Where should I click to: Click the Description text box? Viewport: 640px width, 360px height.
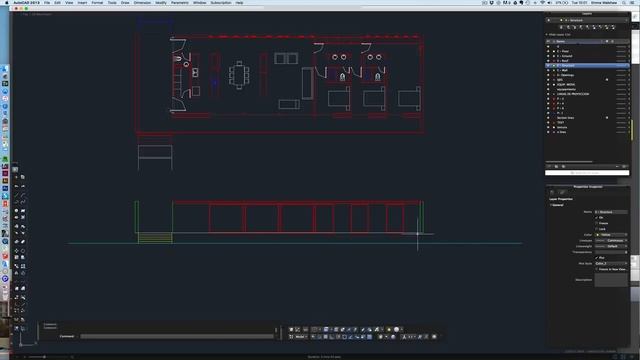(x=611, y=280)
